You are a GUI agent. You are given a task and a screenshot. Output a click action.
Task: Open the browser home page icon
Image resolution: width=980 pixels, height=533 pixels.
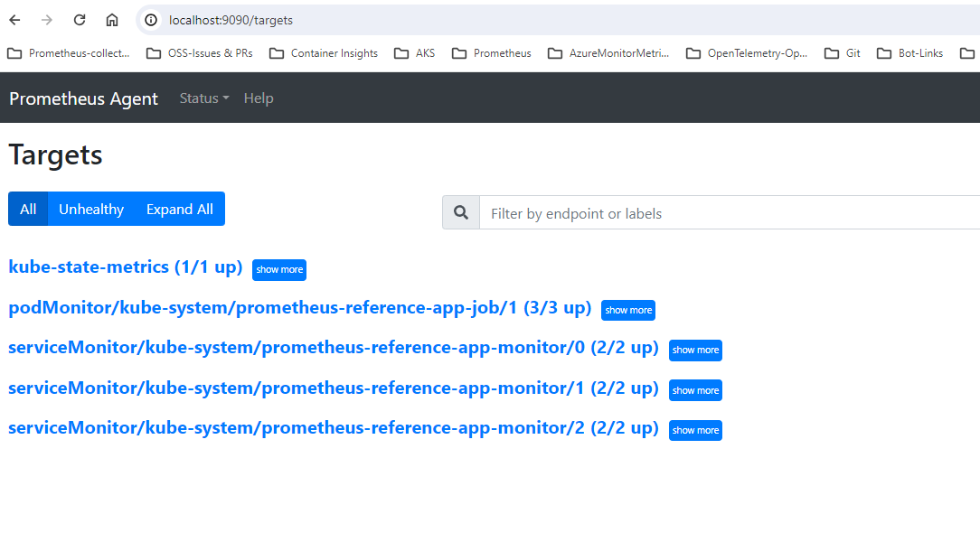tap(112, 20)
